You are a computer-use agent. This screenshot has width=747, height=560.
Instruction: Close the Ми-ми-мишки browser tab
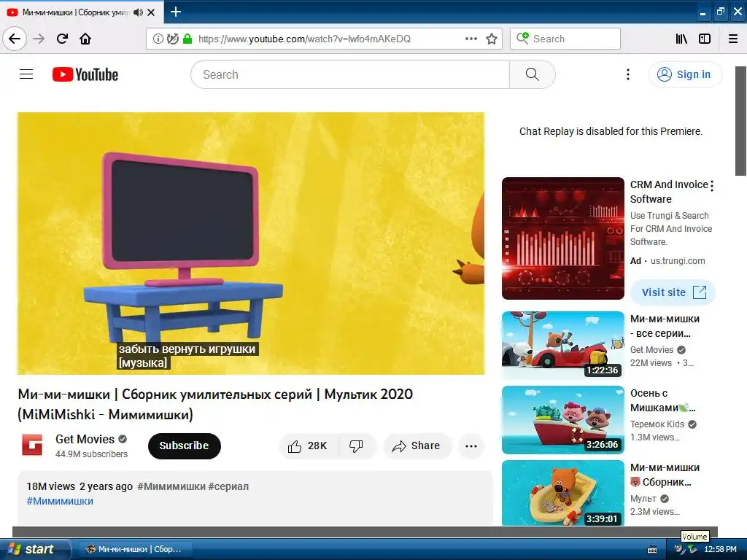click(x=151, y=12)
